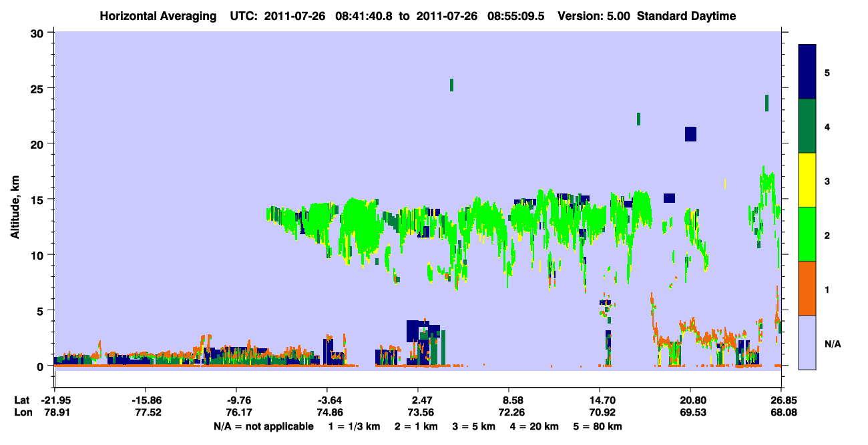Click the small green mark near 25 km altitude
868x445 pixels.
pyautogui.click(x=452, y=85)
